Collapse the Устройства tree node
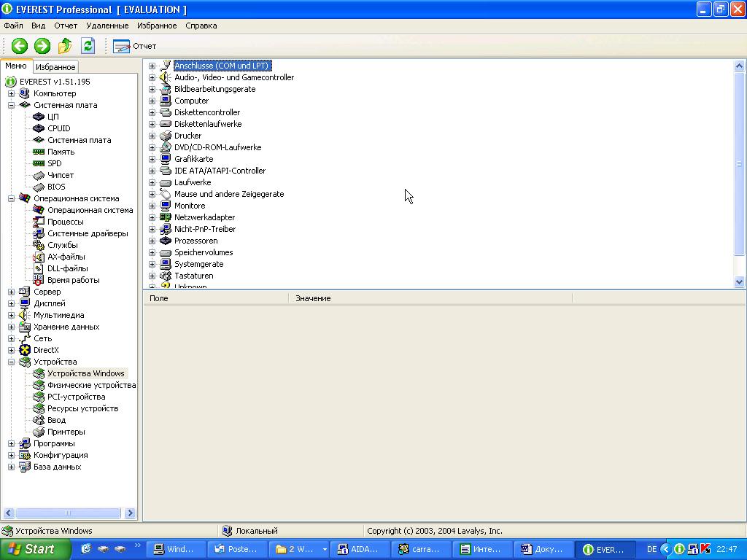This screenshot has height=560, width=747. (x=11, y=362)
